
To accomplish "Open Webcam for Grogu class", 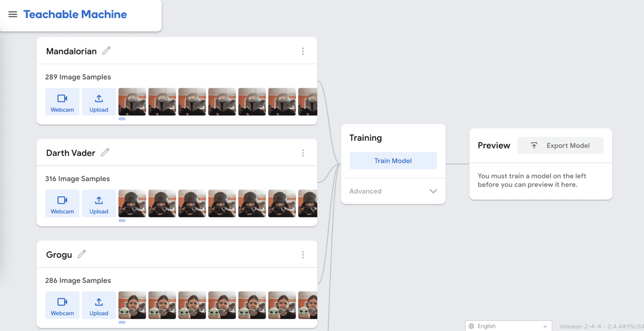I will point(62,306).
